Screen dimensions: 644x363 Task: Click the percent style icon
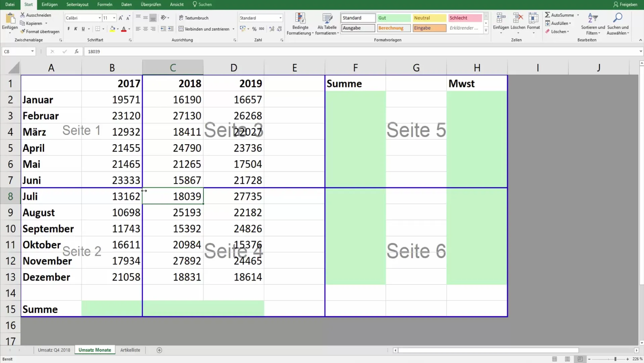(x=254, y=29)
